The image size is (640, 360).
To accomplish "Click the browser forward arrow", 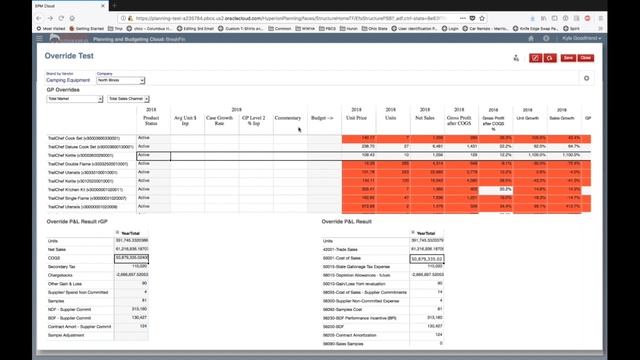I will [50, 18].
